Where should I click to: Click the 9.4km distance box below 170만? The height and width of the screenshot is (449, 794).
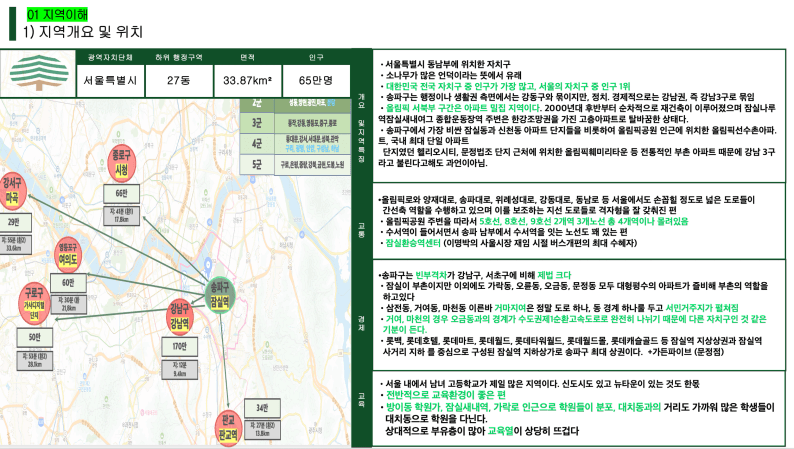[x=180, y=369]
